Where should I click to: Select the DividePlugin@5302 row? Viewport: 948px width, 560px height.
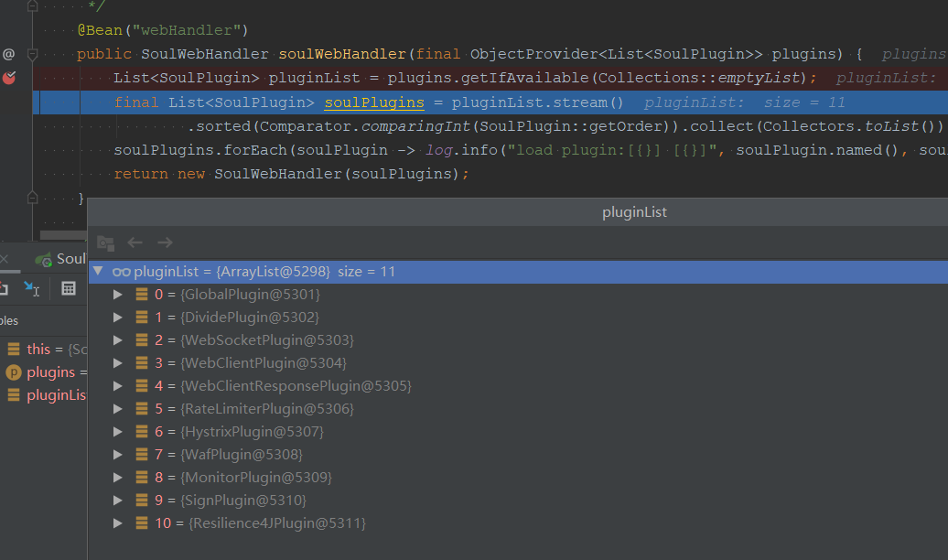pos(518,318)
